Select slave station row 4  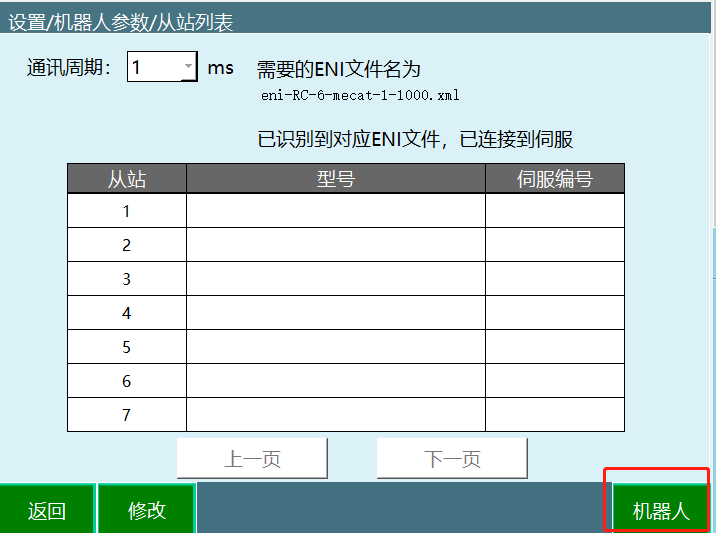tap(346, 312)
